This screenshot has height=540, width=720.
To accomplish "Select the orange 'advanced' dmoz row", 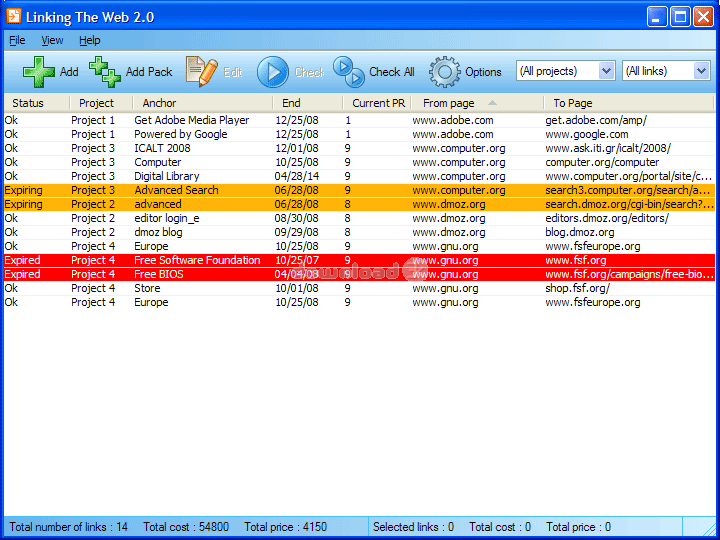I will click(360, 204).
